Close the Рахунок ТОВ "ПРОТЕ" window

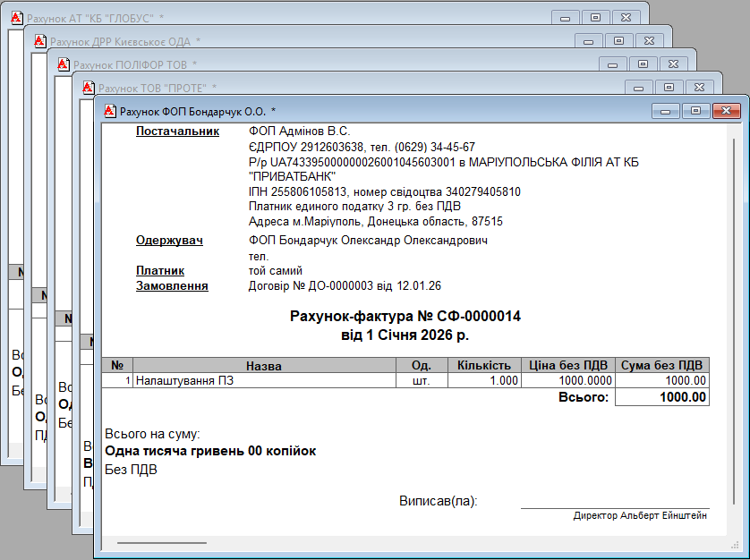tap(702, 88)
